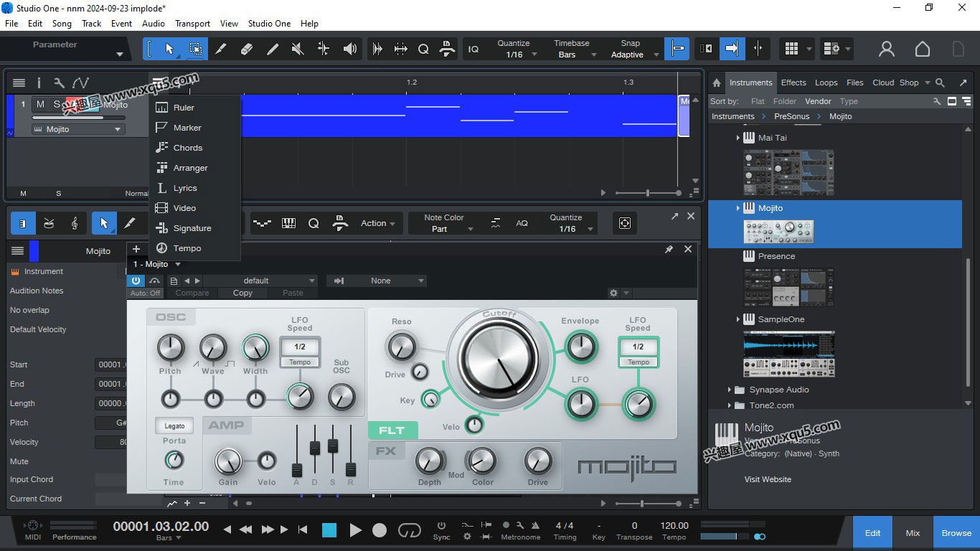
Task: Expand the Synapse Audio folder
Action: [x=730, y=390]
